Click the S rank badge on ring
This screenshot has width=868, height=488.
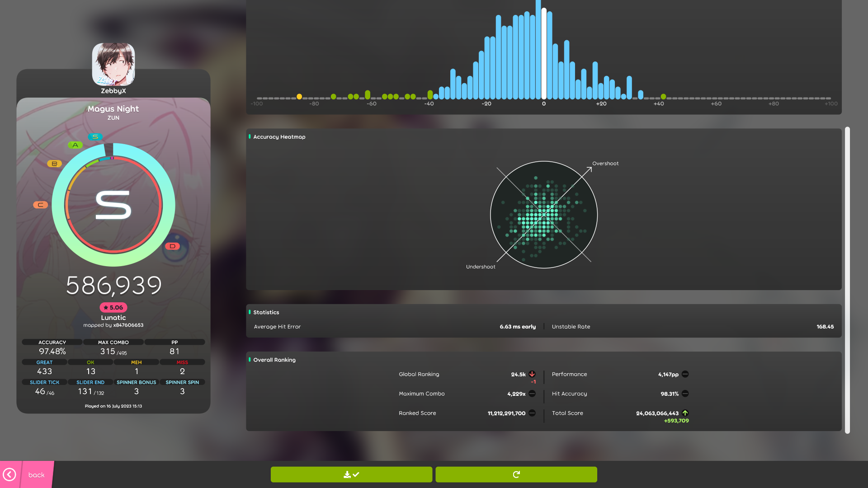point(95,137)
